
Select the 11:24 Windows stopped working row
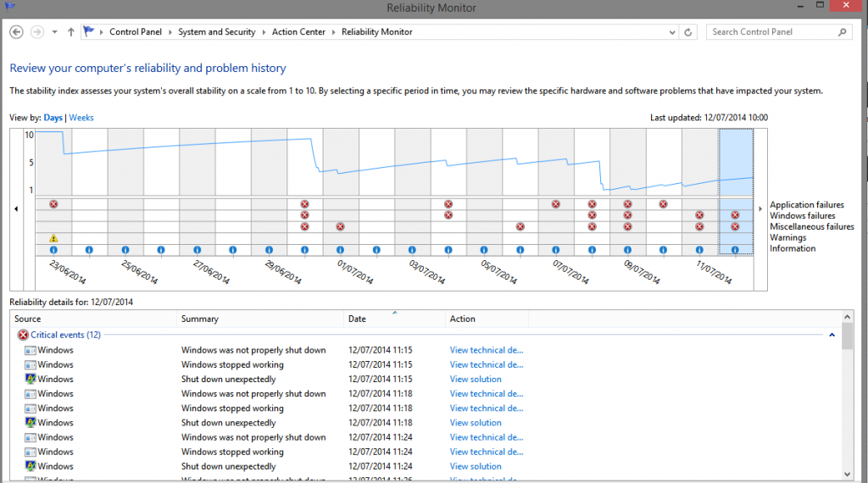[x=426, y=452]
